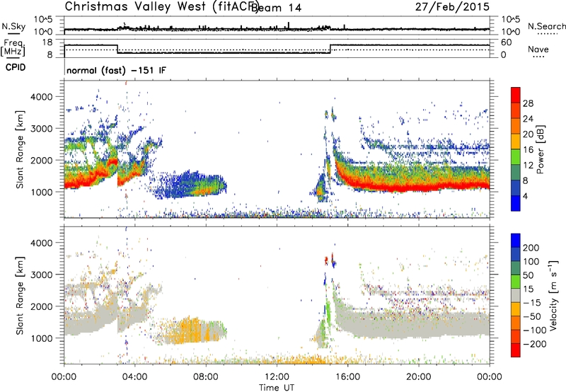Click the '20:00' time tick label
This screenshot has width=566, height=392.
tap(418, 377)
